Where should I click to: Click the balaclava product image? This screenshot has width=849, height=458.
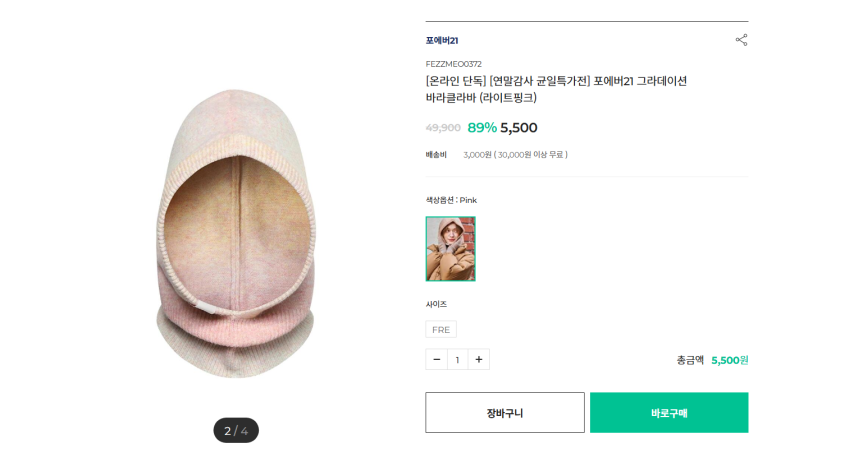pos(236,240)
